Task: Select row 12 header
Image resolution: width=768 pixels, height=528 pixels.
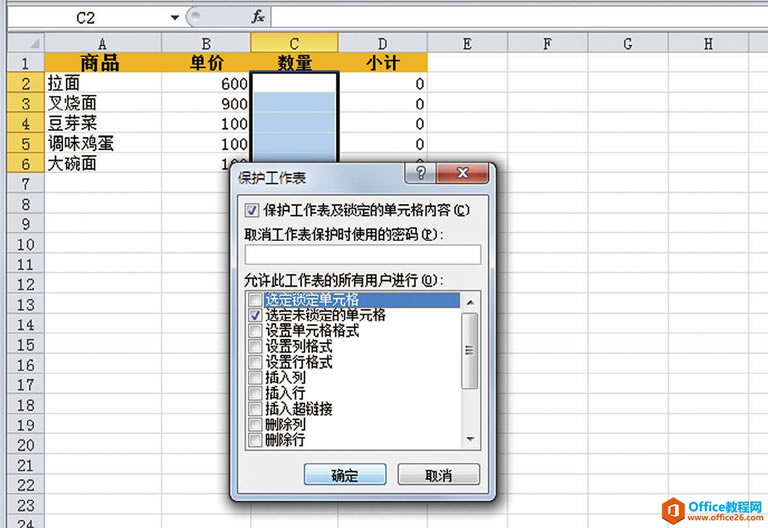Action: [x=26, y=284]
